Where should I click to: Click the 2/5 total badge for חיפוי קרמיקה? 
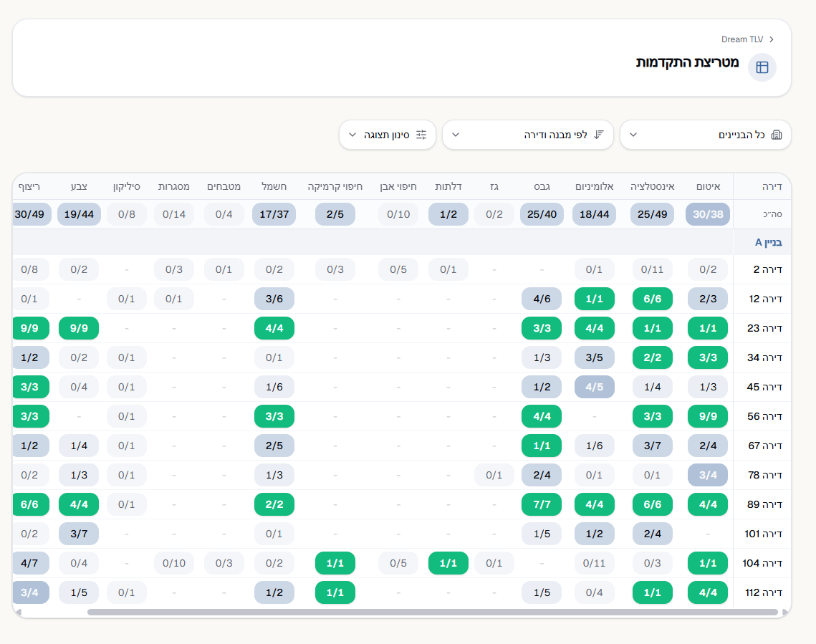(x=335, y=214)
